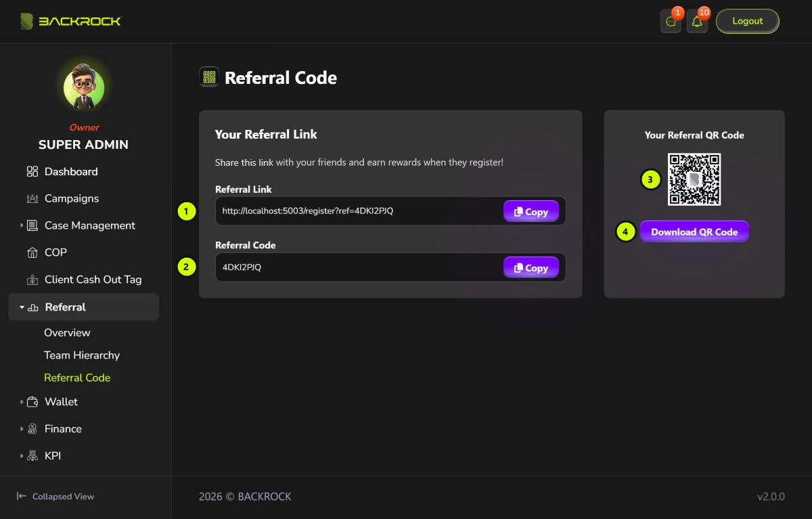
Task: Click the Dashboard grid icon in sidebar
Action: (x=32, y=172)
